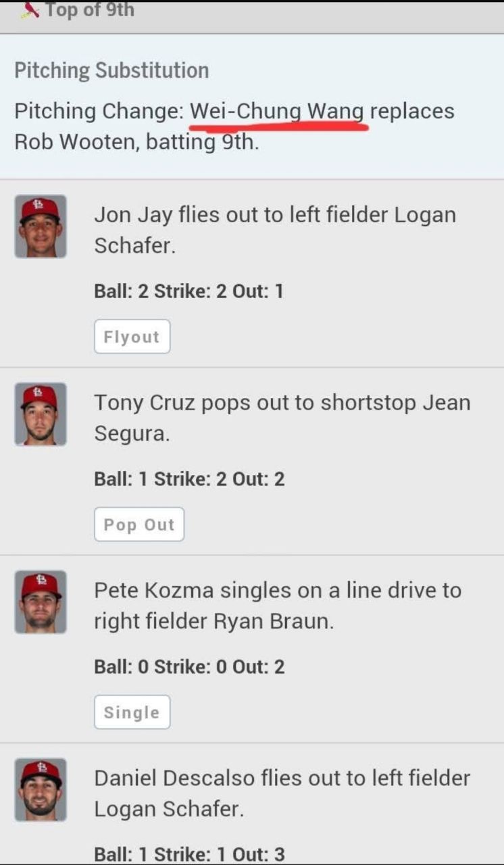Tap the Cardinals logo beside Top of 9th
Viewport: 504px width, 865px height.
(30, 10)
